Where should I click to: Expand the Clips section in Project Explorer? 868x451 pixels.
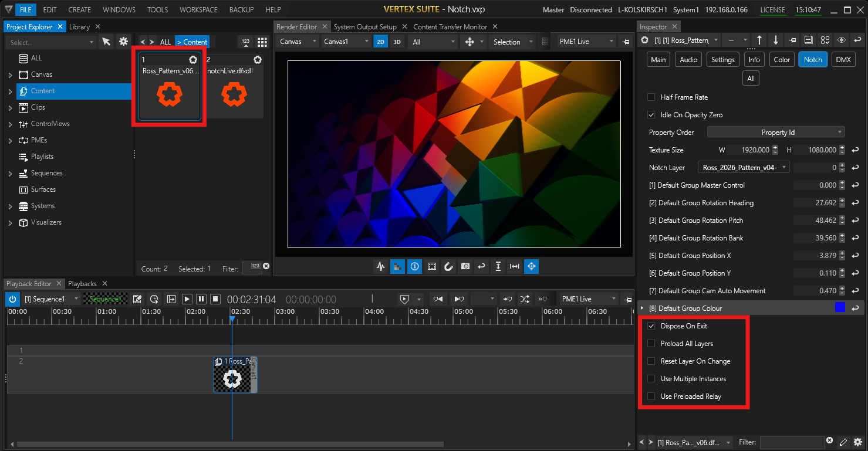(x=9, y=107)
